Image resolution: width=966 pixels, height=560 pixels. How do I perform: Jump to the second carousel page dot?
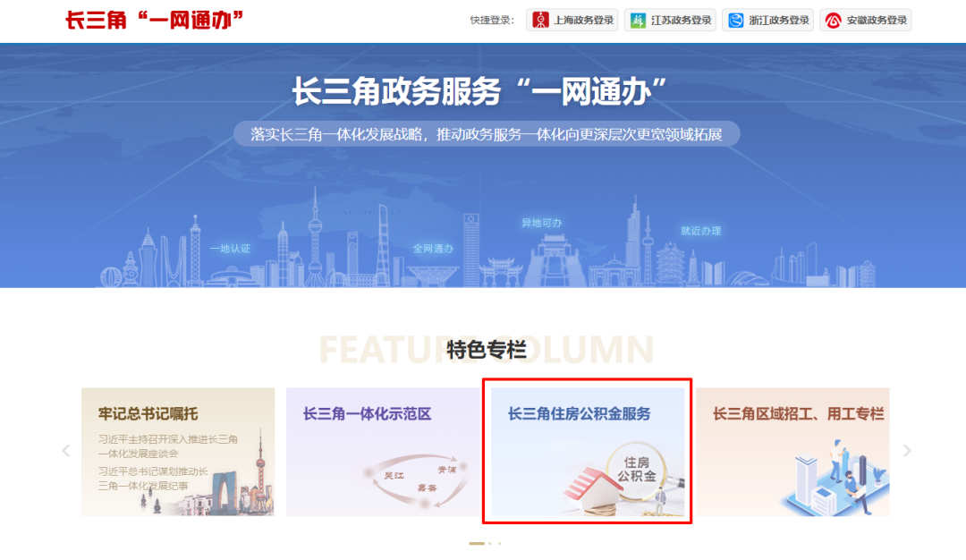(490, 543)
